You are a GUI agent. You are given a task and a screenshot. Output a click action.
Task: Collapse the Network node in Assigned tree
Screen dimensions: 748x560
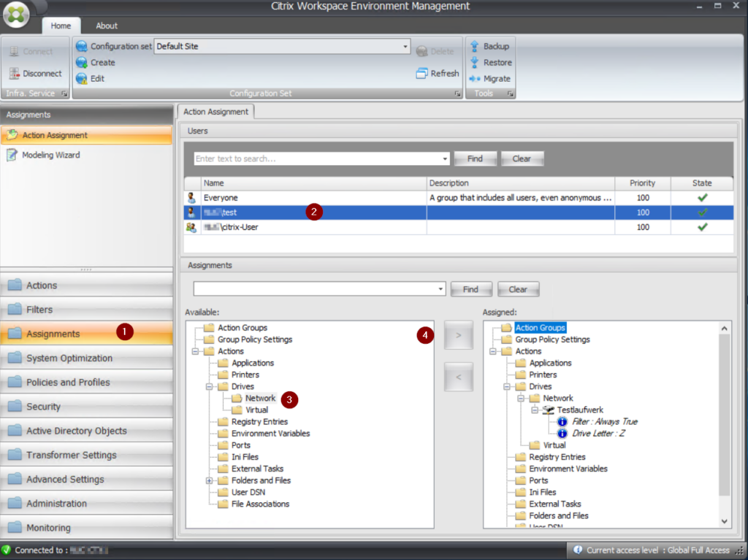[x=520, y=399]
